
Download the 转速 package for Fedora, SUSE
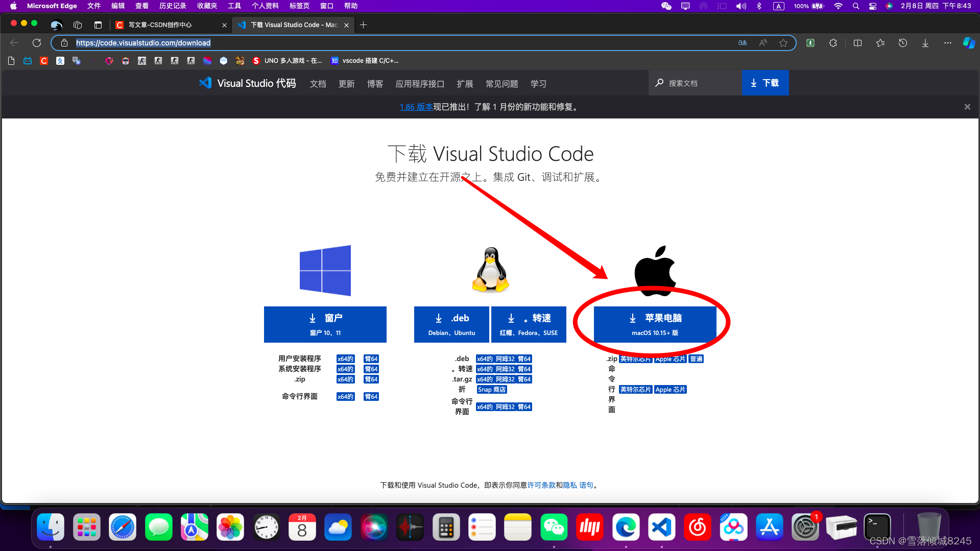[x=529, y=324]
